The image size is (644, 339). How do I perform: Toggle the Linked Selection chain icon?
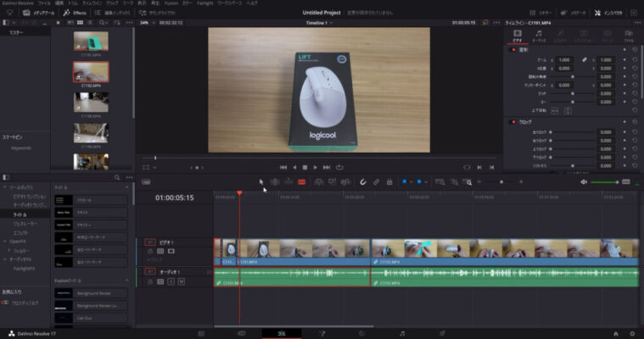pyautogui.click(x=376, y=181)
